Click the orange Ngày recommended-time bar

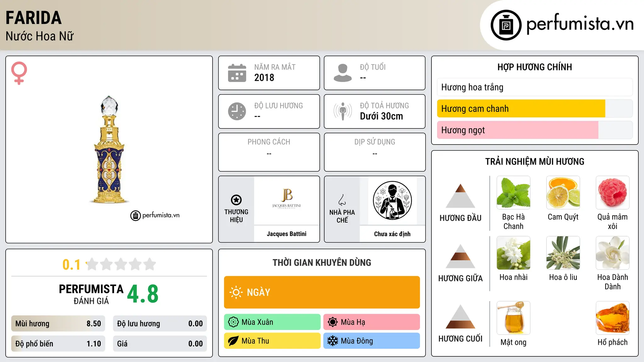point(322,292)
